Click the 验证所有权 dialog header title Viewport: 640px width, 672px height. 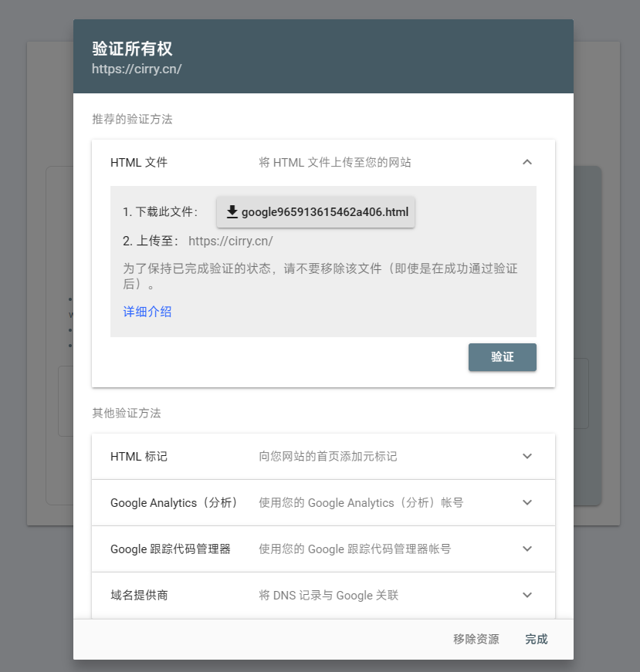click(x=132, y=49)
